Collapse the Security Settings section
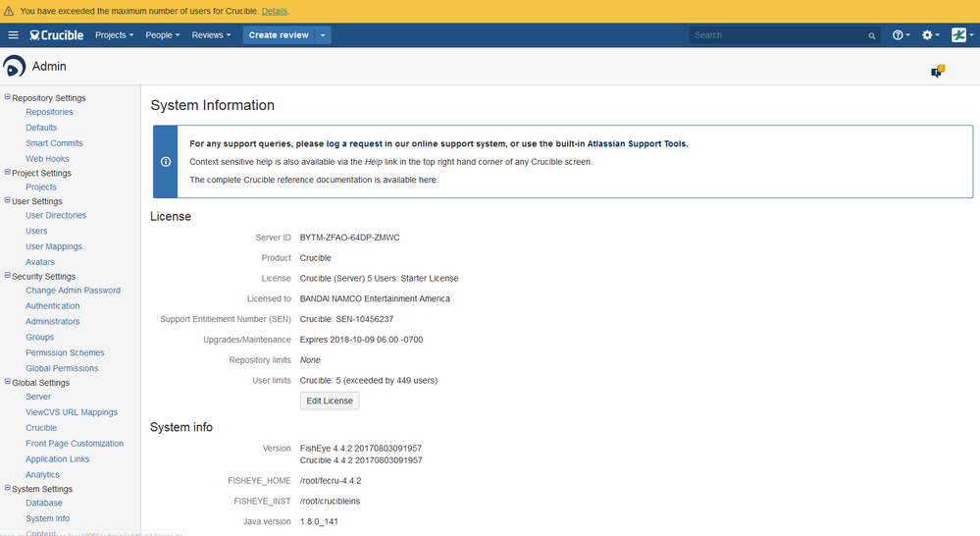 tap(8, 275)
